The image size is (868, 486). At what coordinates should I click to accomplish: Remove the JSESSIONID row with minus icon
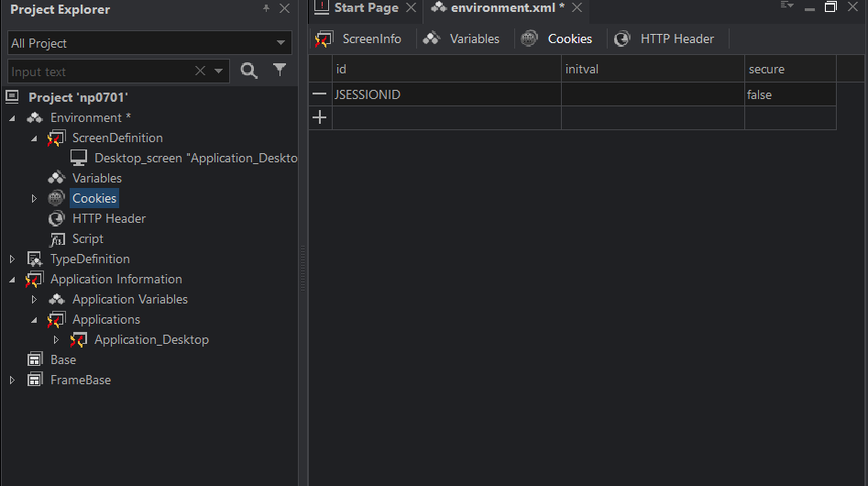pos(319,94)
